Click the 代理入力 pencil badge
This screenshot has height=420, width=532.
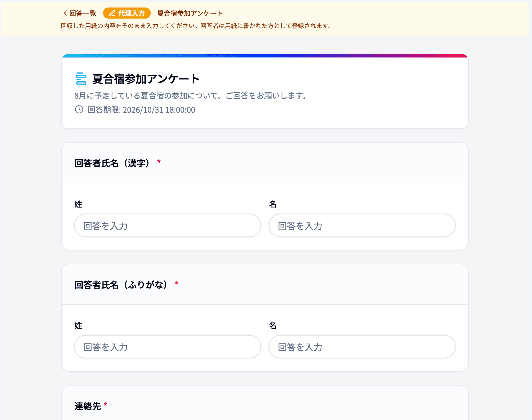tap(127, 13)
